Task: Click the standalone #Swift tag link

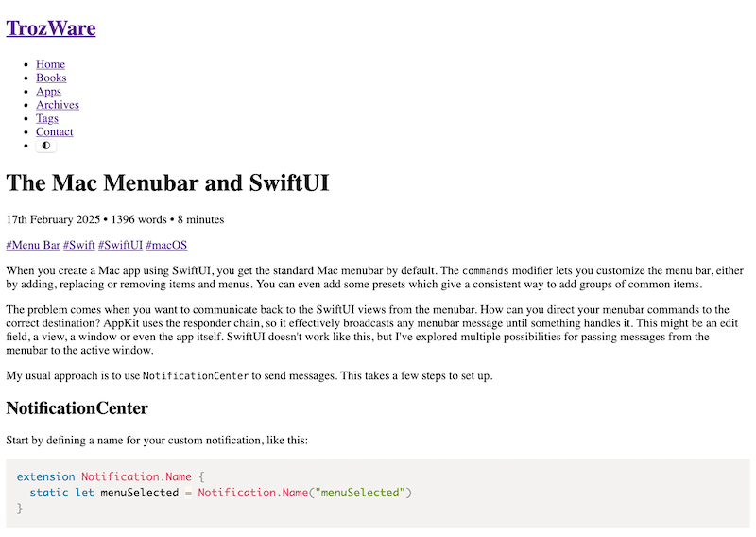Action: (79, 245)
